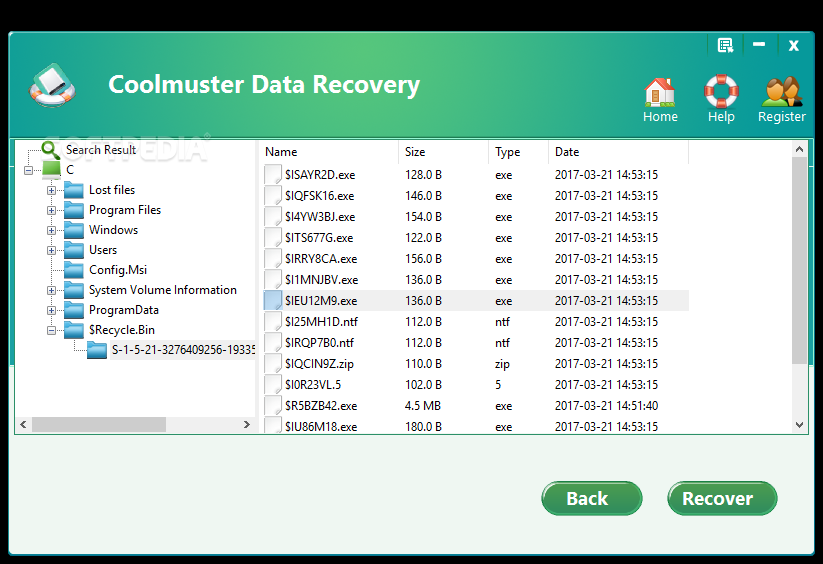Select the Search Result tree label
Screen dimensions: 823x564
tap(101, 150)
